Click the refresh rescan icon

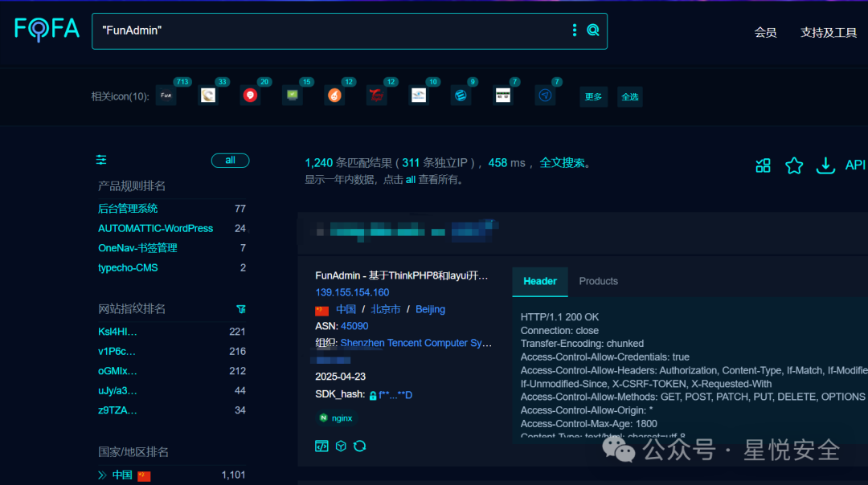(x=360, y=446)
